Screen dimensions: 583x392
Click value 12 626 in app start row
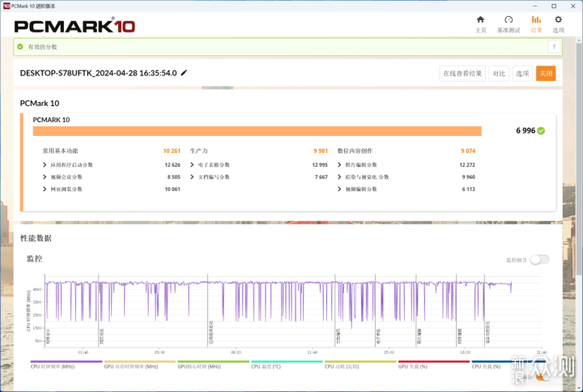coord(172,164)
